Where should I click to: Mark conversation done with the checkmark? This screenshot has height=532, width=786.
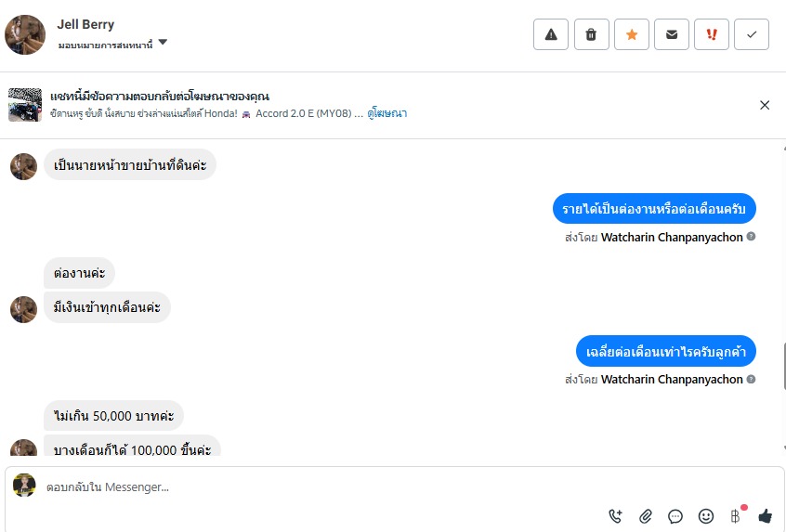click(752, 34)
